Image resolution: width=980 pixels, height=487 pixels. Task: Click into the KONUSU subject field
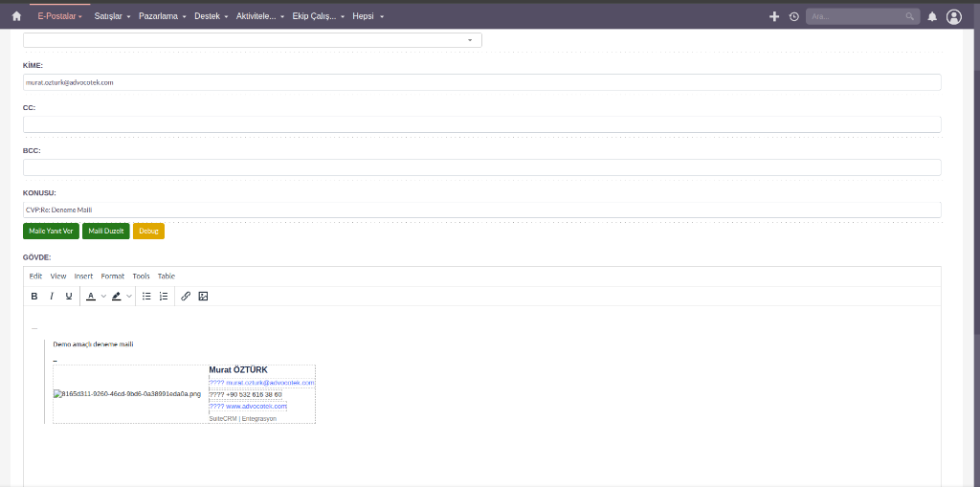click(x=482, y=210)
